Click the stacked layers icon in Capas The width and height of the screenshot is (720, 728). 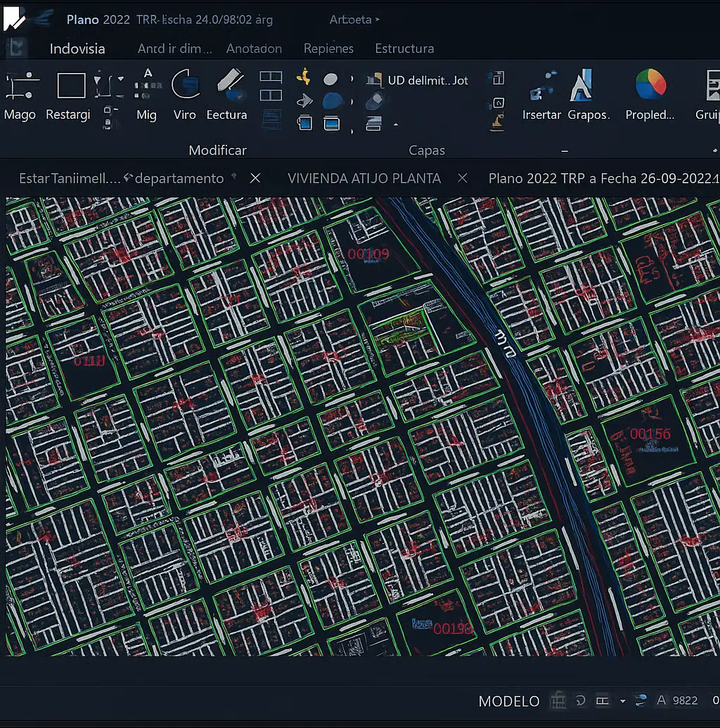point(373,124)
